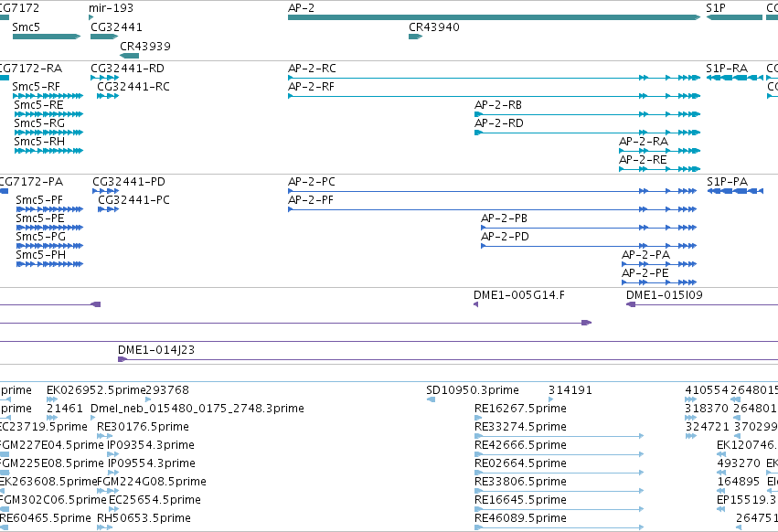Select transcript AP-2-RB
This screenshot has height=532, width=778.
588,114
